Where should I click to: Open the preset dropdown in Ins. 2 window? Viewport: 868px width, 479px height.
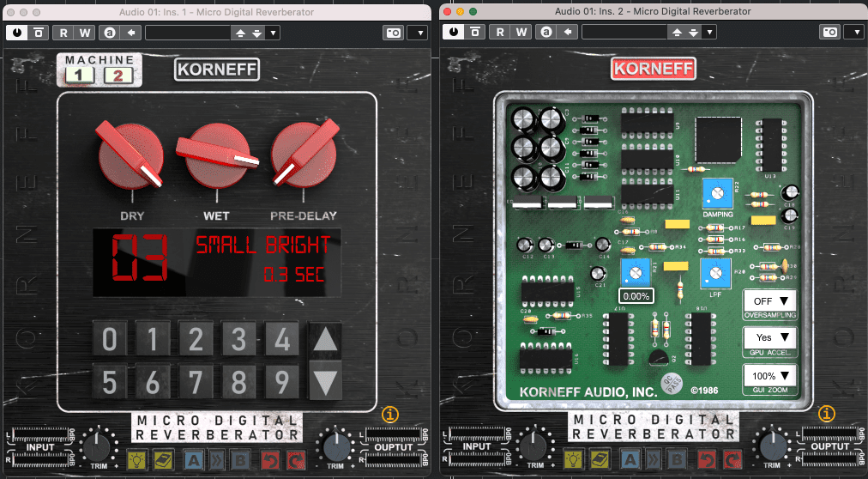(x=709, y=33)
